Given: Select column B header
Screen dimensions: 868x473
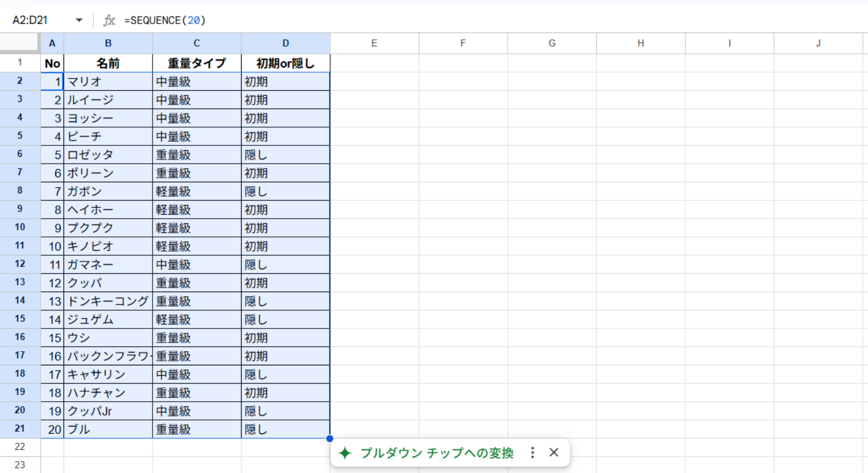Looking at the screenshot, I should 108,43.
